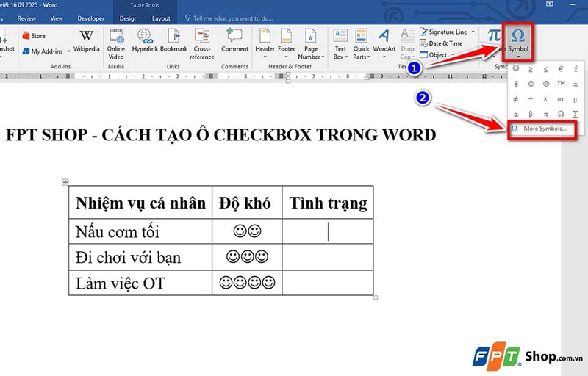Add a new Comment
588x376 pixels.
click(x=234, y=41)
